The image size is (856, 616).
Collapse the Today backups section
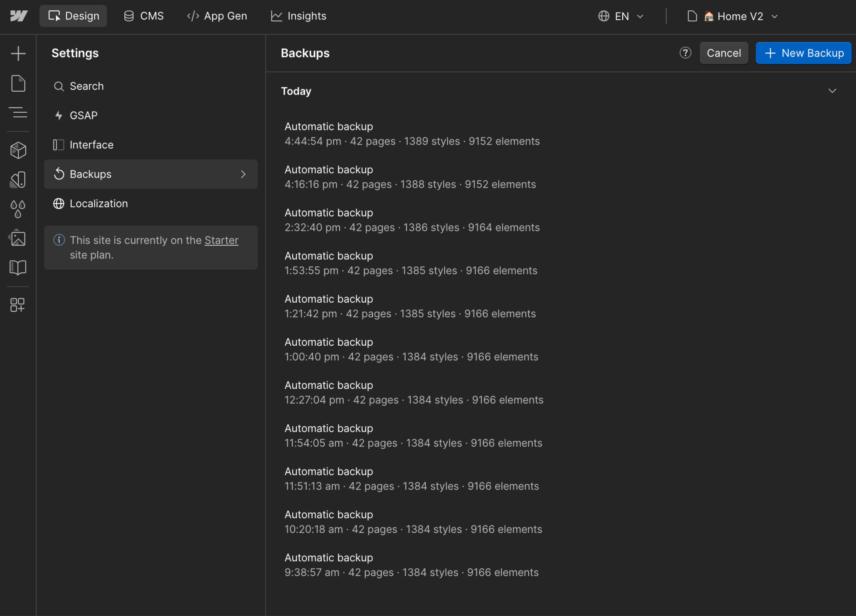point(832,90)
